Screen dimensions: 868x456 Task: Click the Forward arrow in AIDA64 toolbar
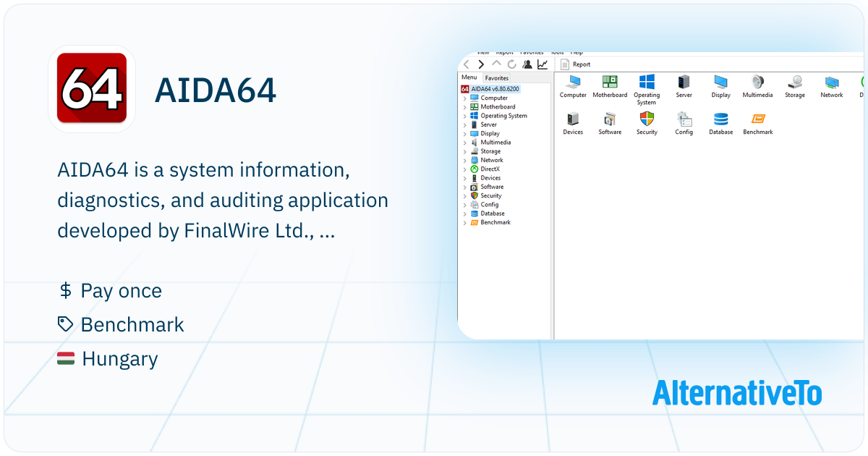[x=481, y=64]
